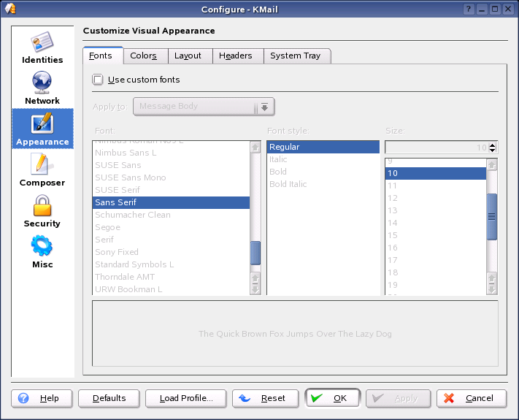Select Bold Italic in font style list

(288, 184)
